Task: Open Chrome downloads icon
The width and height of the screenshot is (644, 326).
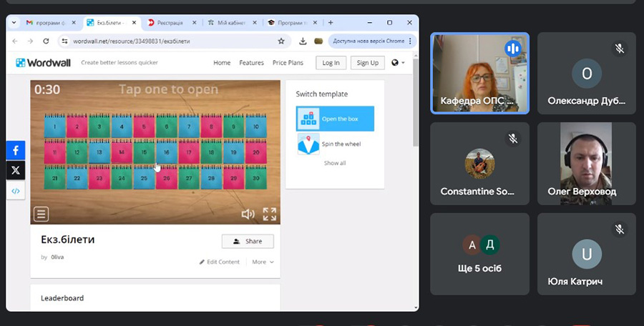Action: pyautogui.click(x=303, y=41)
